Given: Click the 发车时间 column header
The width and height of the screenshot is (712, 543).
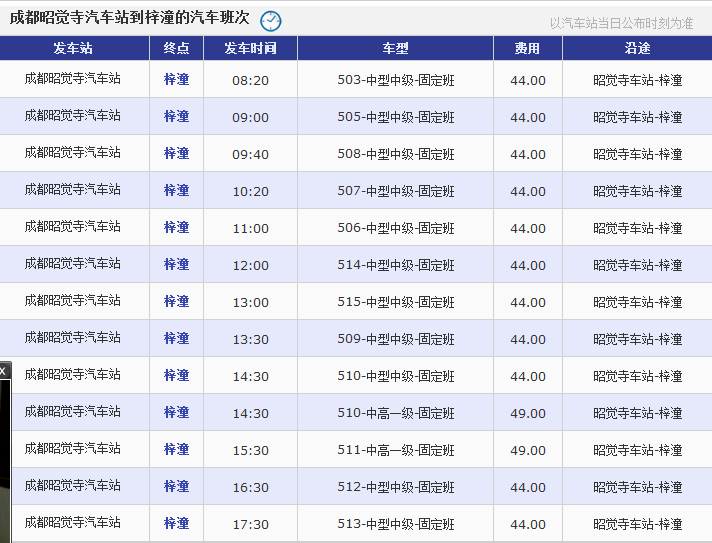Looking at the screenshot, I should point(251,48).
